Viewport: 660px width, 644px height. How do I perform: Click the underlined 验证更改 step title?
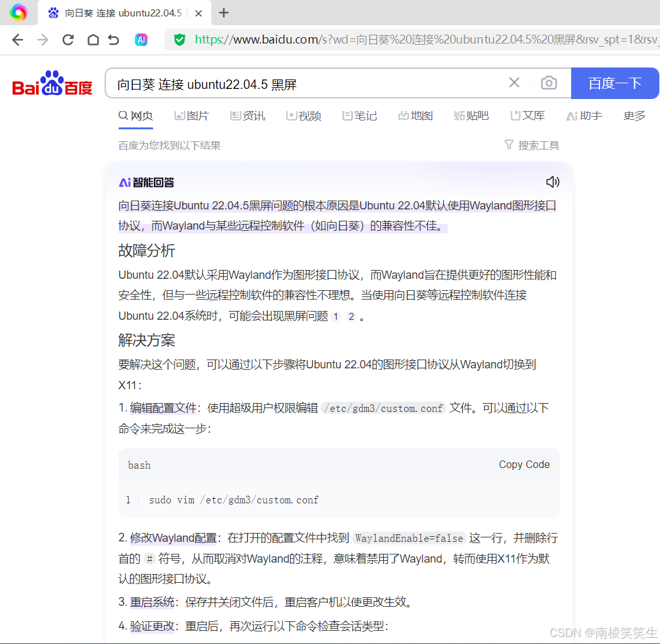[152, 626]
